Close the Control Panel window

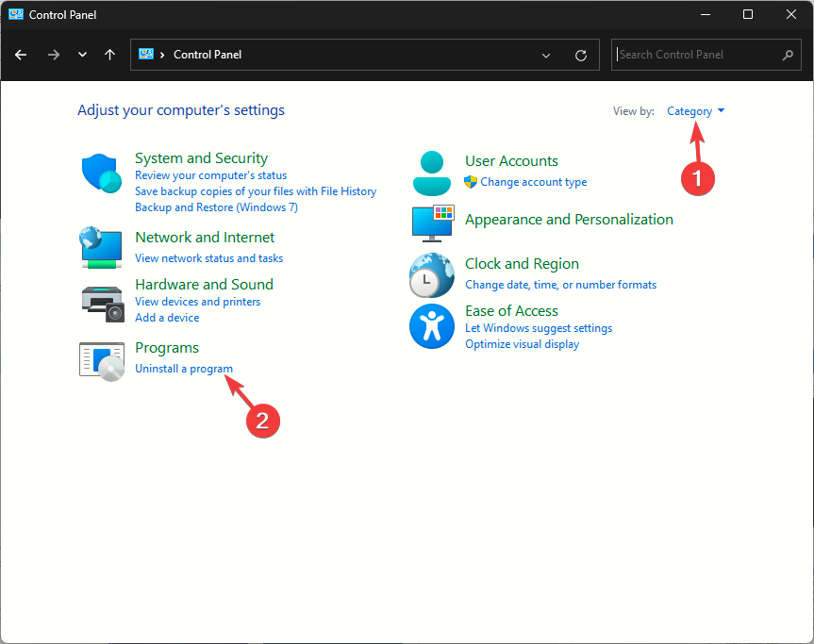point(791,14)
